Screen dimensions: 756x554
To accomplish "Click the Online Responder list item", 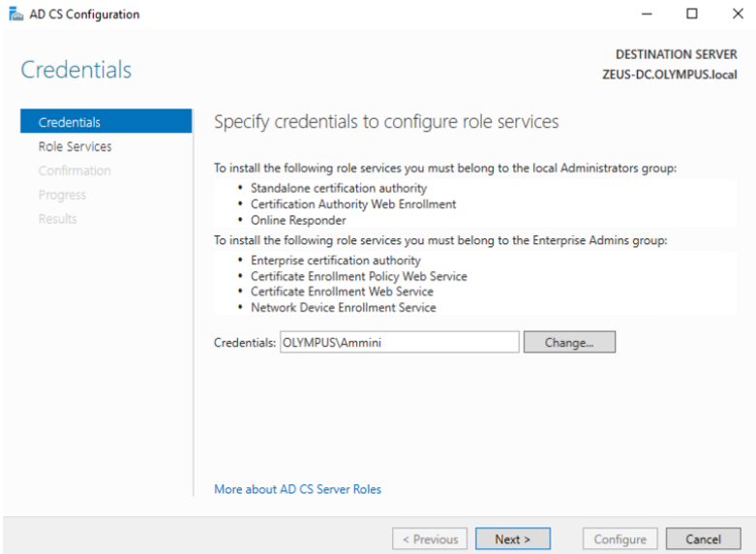I will click(298, 220).
